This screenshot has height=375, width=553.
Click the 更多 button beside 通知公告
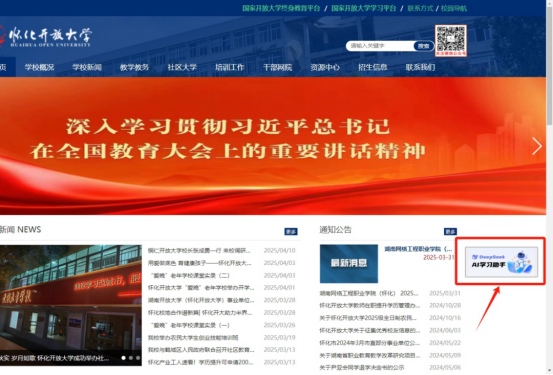click(450, 231)
